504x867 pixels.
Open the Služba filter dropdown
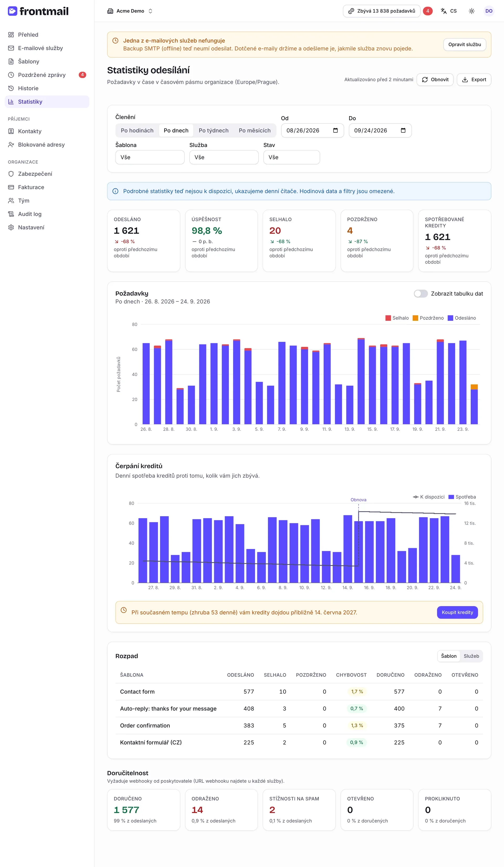pyautogui.click(x=224, y=158)
